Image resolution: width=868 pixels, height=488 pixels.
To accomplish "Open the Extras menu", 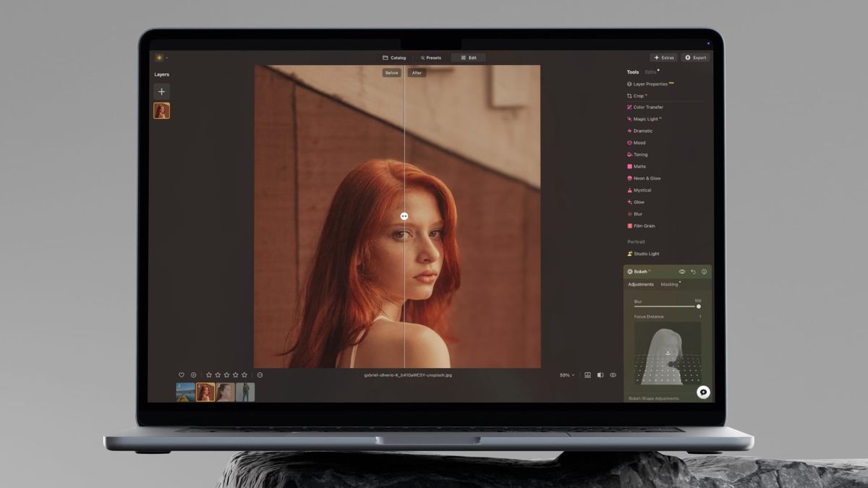I will (x=663, y=57).
